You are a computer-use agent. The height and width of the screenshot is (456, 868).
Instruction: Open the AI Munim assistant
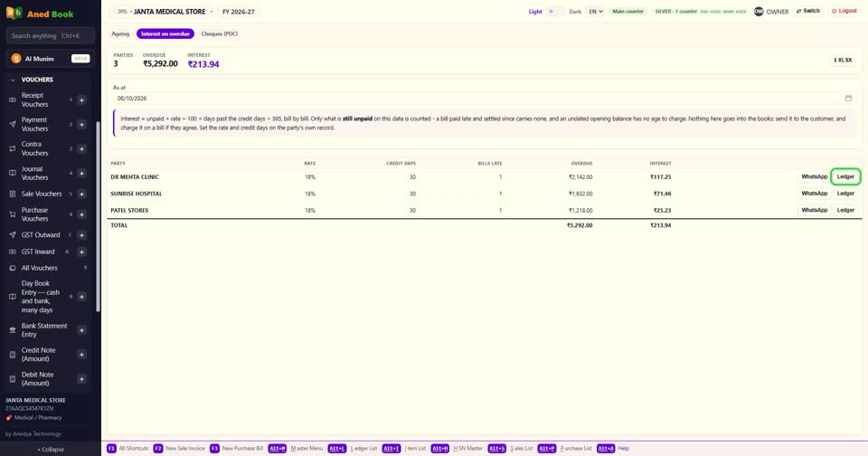pos(51,59)
